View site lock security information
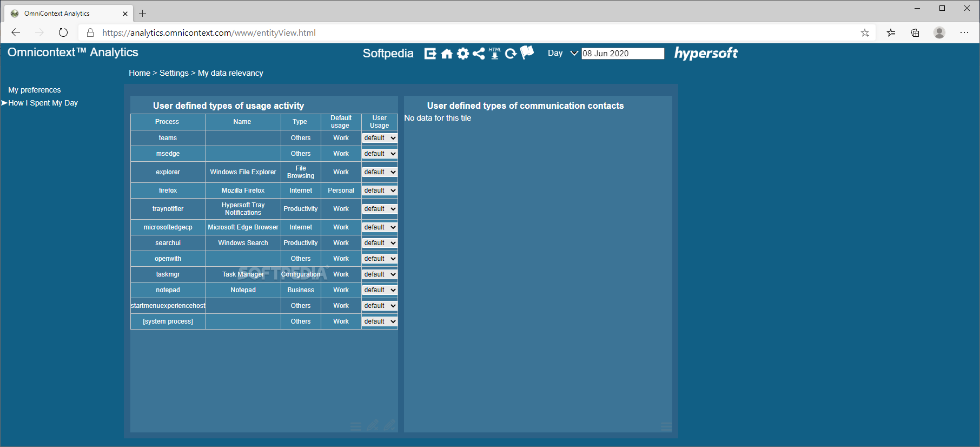Screen dimensions: 980x447 [90, 32]
